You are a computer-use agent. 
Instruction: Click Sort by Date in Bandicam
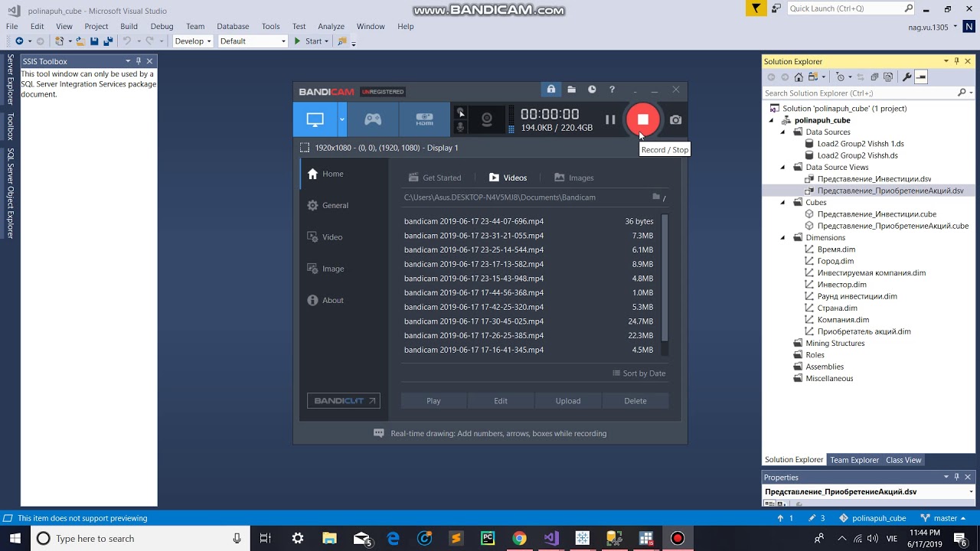click(x=639, y=373)
